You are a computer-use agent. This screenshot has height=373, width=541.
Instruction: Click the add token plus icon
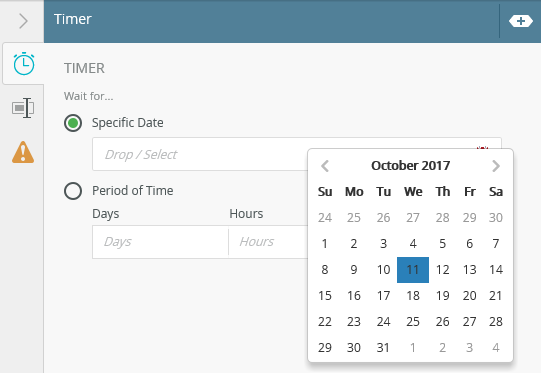521,21
